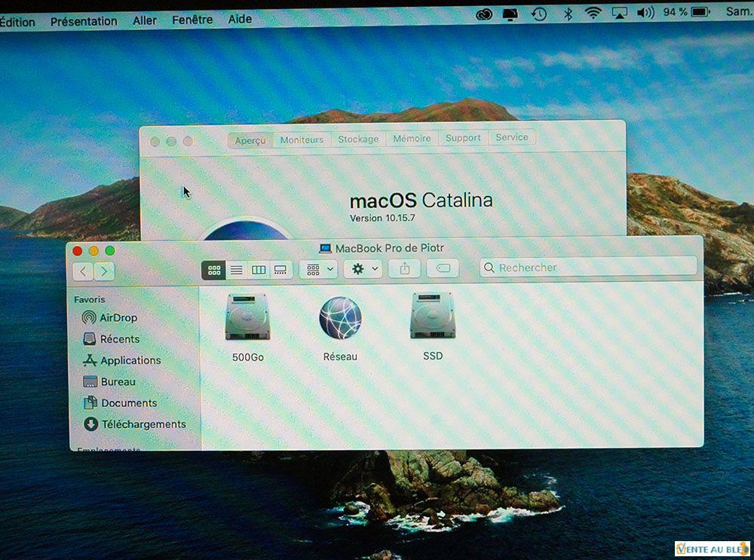Click the volume menu bar icon

point(645,13)
